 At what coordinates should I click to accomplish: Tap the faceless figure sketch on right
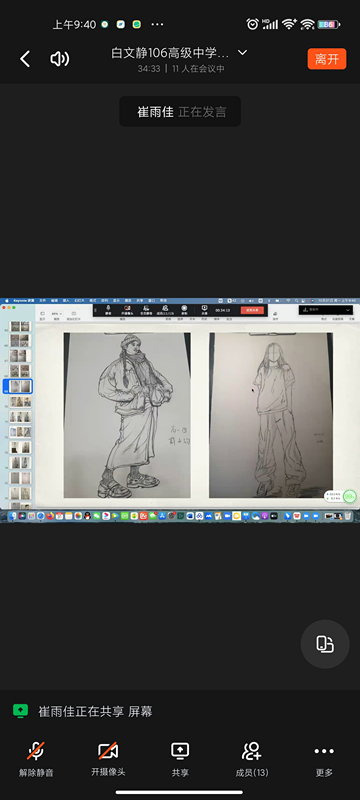click(x=271, y=415)
